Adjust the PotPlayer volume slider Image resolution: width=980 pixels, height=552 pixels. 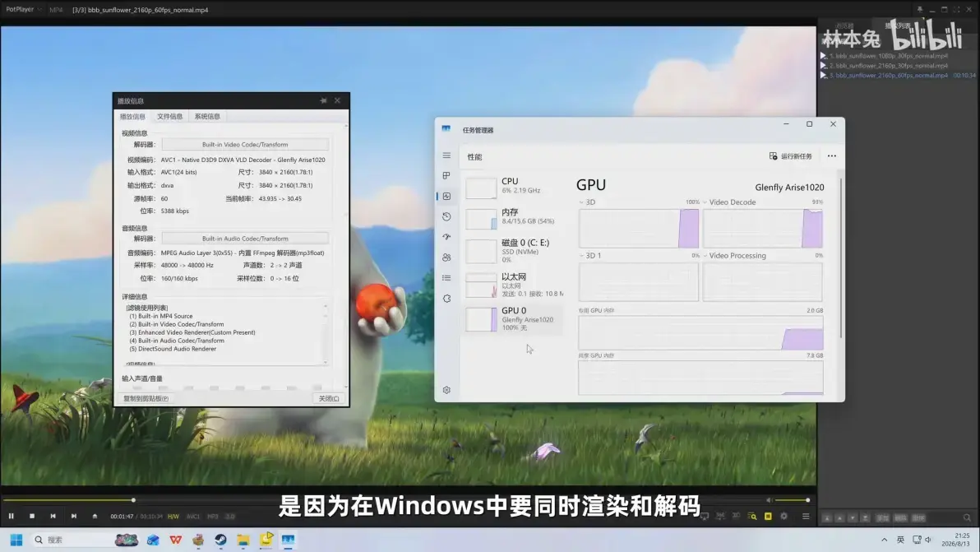tap(793, 500)
